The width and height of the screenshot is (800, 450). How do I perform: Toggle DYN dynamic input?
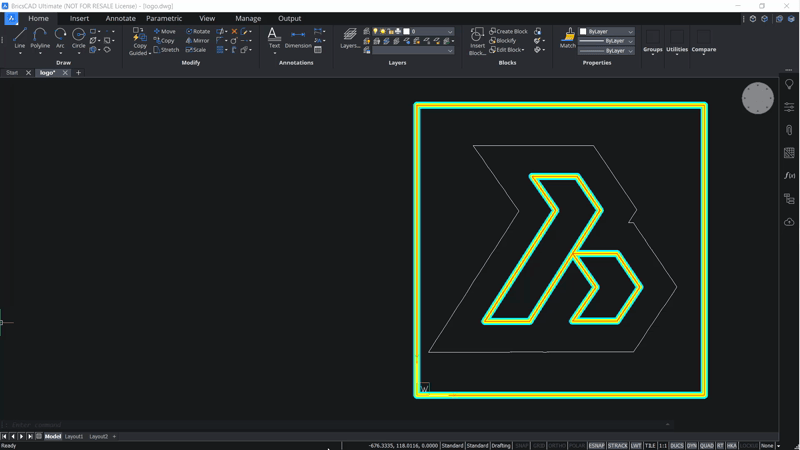point(691,445)
